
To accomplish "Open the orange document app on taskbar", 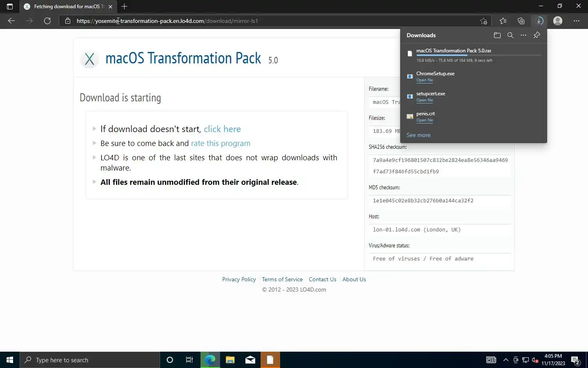I will tap(270, 360).
